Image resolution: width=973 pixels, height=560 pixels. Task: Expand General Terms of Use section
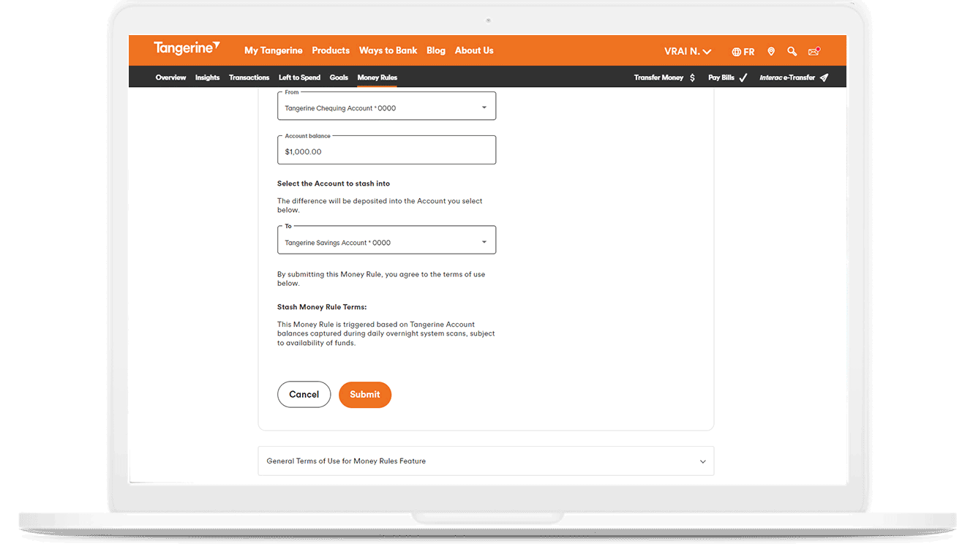click(x=486, y=461)
